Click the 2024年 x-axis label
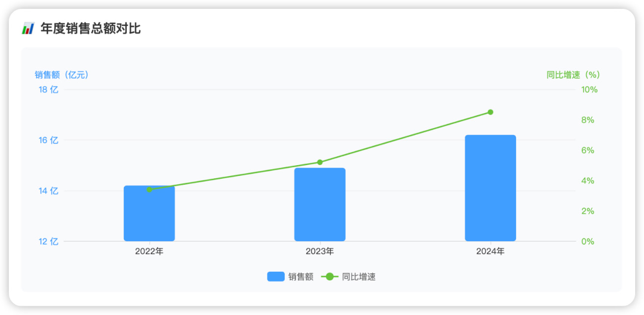644x315 pixels. (490, 252)
